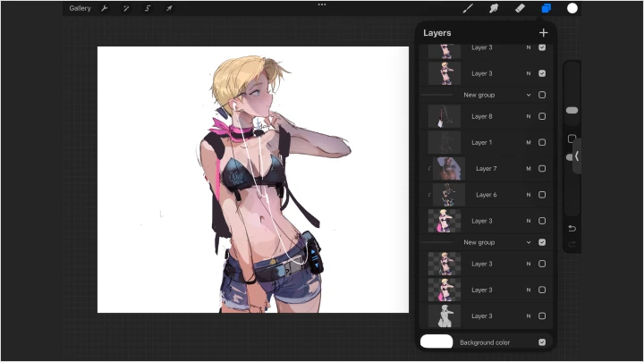Viewport: 644px width, 362px height.
Task: Click the 'New group' label of hidden group
Action: 479,95
